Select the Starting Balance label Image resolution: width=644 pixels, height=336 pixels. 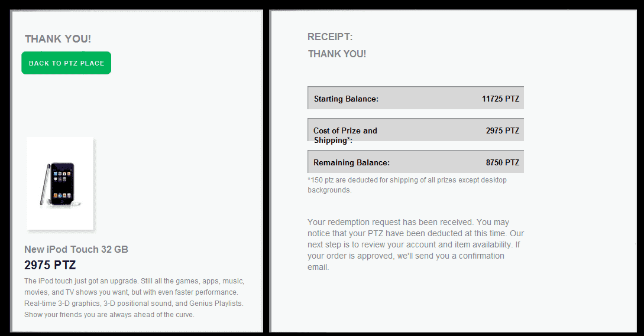point(346,99)
